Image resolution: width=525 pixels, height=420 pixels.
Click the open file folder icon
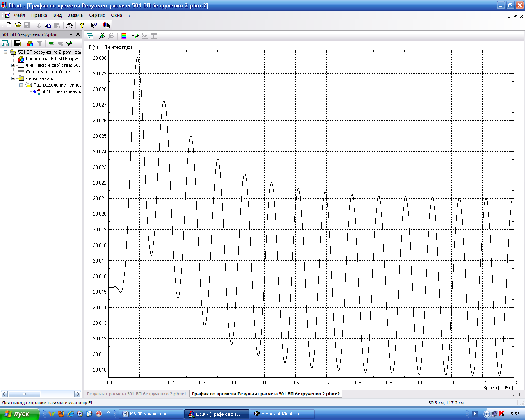click(x=18, y=25)
